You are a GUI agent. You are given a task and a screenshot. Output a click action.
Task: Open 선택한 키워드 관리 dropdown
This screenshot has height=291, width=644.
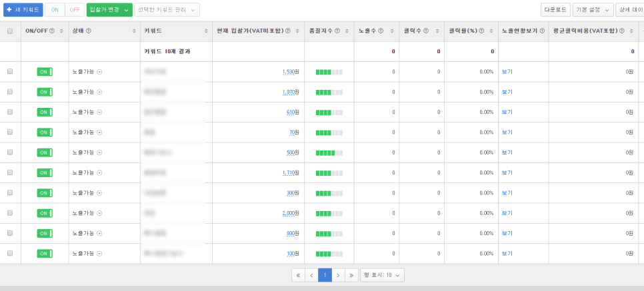pos(167,10)
